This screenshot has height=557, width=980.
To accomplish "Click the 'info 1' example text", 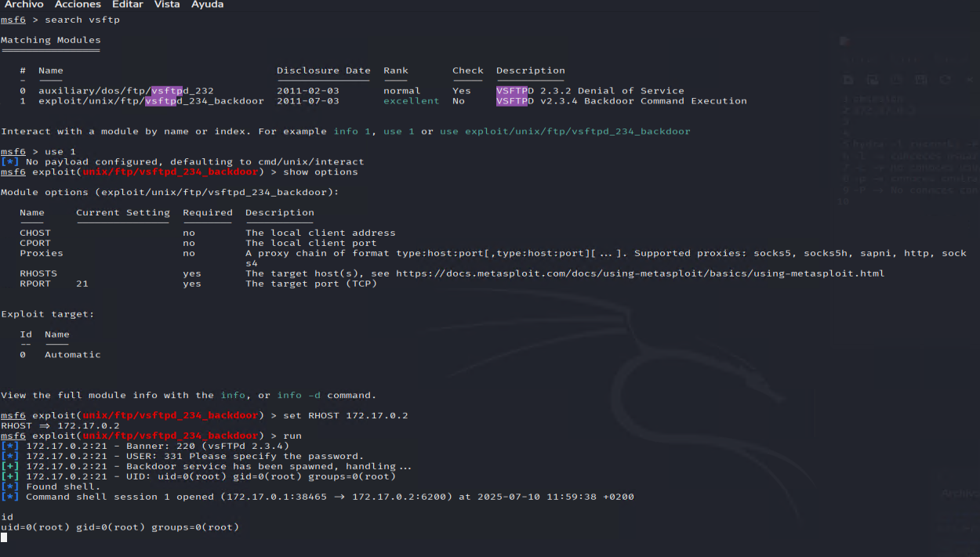I will pyautogui.click(x=352, y=131).
